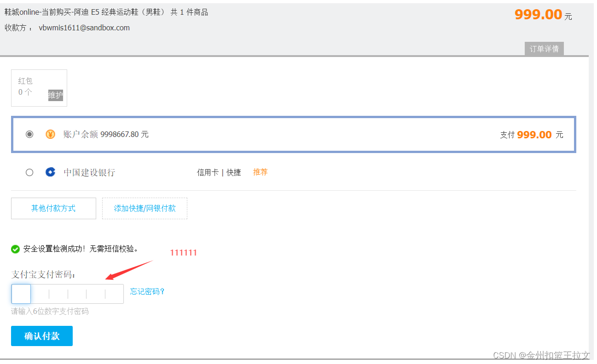Click the 其他付款方式 button
597x364 pixels.
click(53, 208)
